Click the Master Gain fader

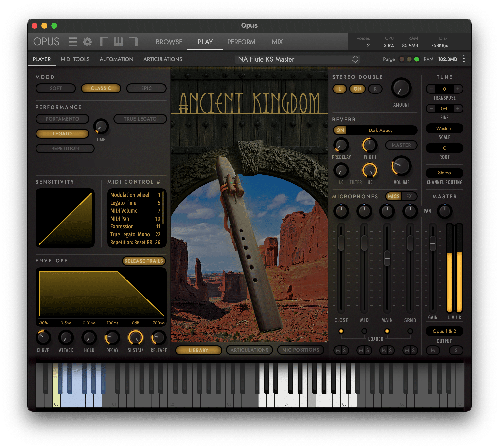[x=433, y=243]
